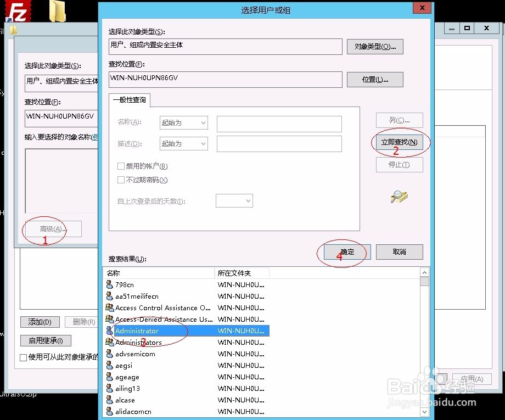Click the user icon beside ageage
Screen dimensions: 505x420
[x=109, y=377]
